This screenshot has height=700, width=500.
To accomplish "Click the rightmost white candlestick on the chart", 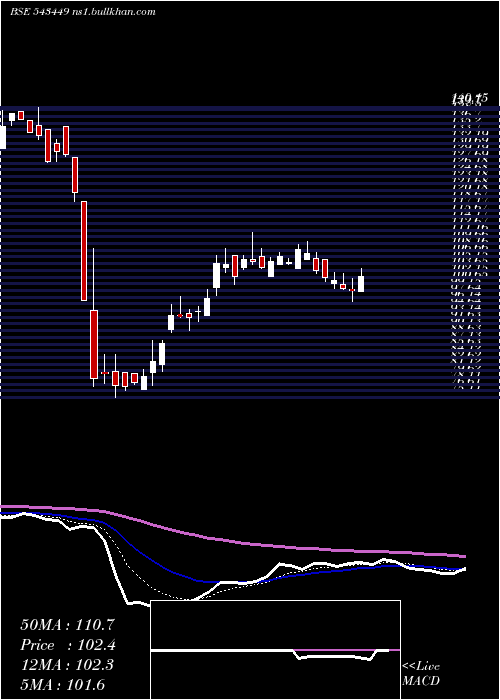I will click(x=361, y=284).
